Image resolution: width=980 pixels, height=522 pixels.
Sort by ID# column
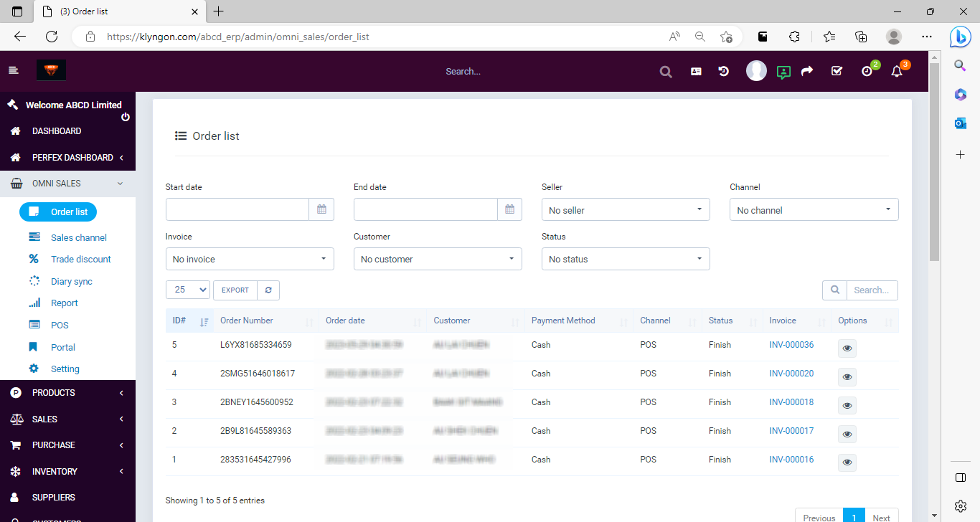tap(190, 321)
